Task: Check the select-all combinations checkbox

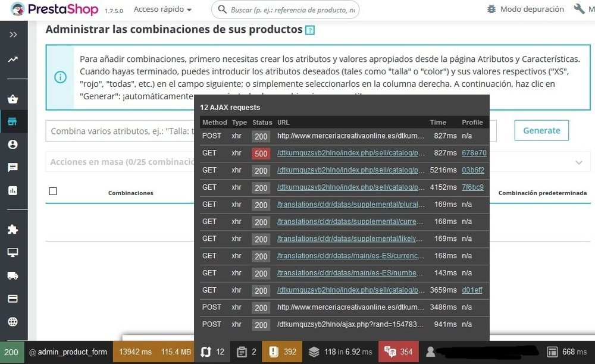Action: click(53, 191)
